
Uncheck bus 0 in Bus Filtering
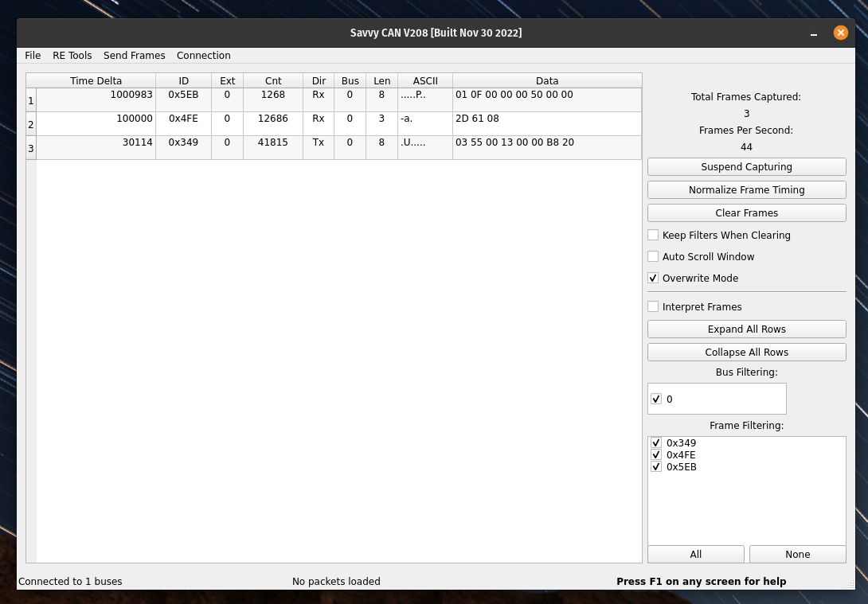657,399
